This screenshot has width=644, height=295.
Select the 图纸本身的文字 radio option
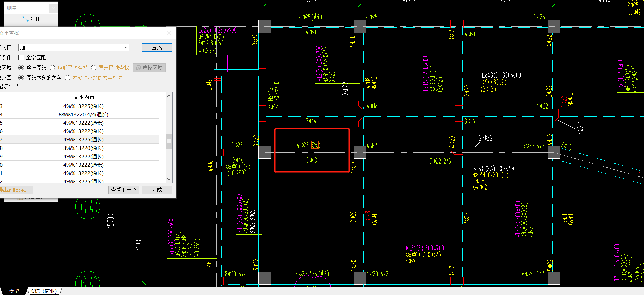click(x=21, y=78)
